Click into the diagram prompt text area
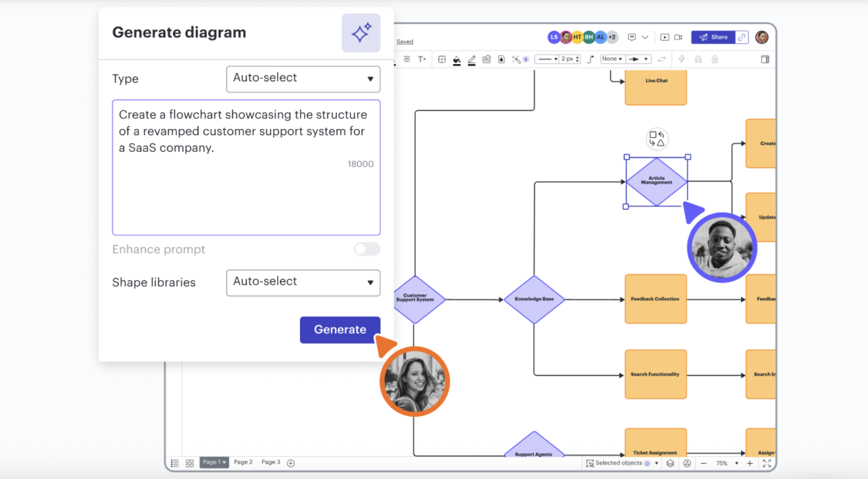Viewport: 868px width, 479px height. click(x=246, y=167)
